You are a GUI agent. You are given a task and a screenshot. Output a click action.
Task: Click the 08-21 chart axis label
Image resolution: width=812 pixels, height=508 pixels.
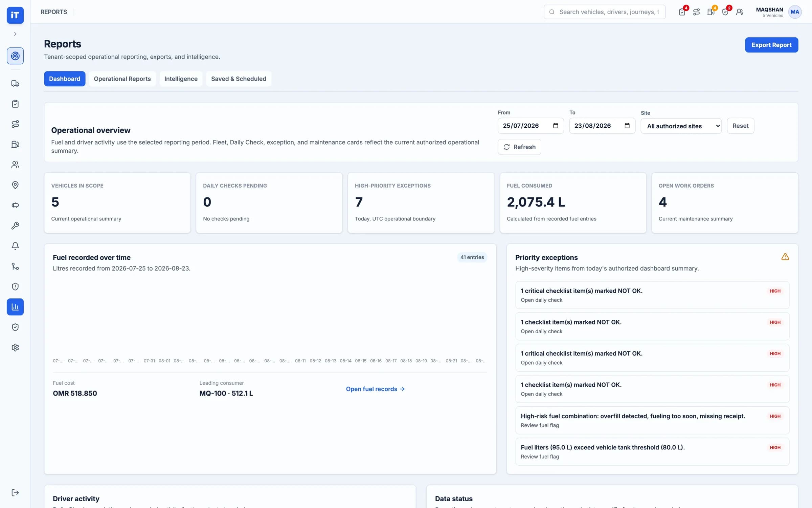pos(451,361)
